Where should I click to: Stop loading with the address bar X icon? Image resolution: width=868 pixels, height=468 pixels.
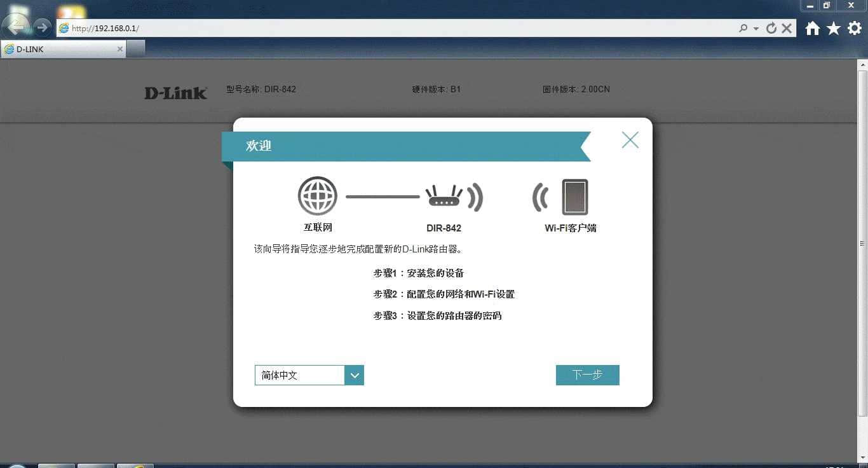coord(787,28)
